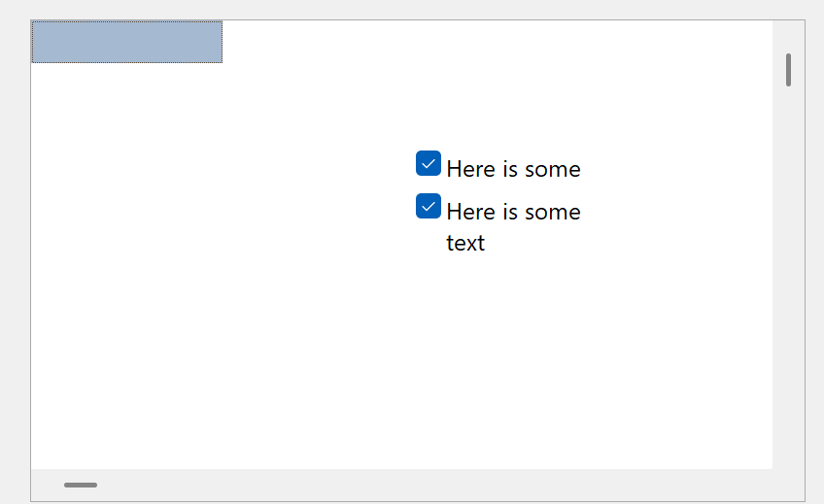Image resolution: width=824 pixels, height=504 pixels.
Task: Select the blue highlighted rectangle in the corner
Action: point(126,42)
